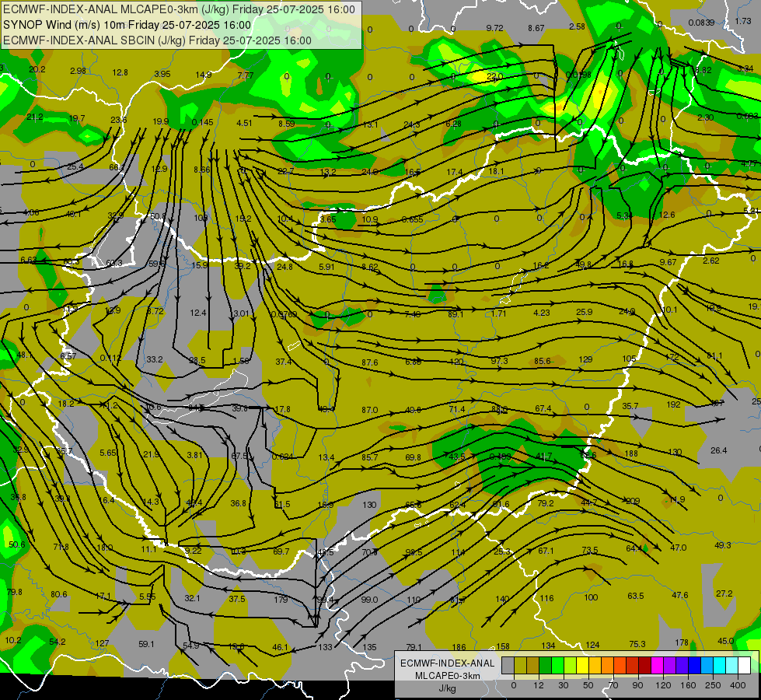Click the map value 79.8
The width and height of the screenshot is (761, 700).
[15, 592]
